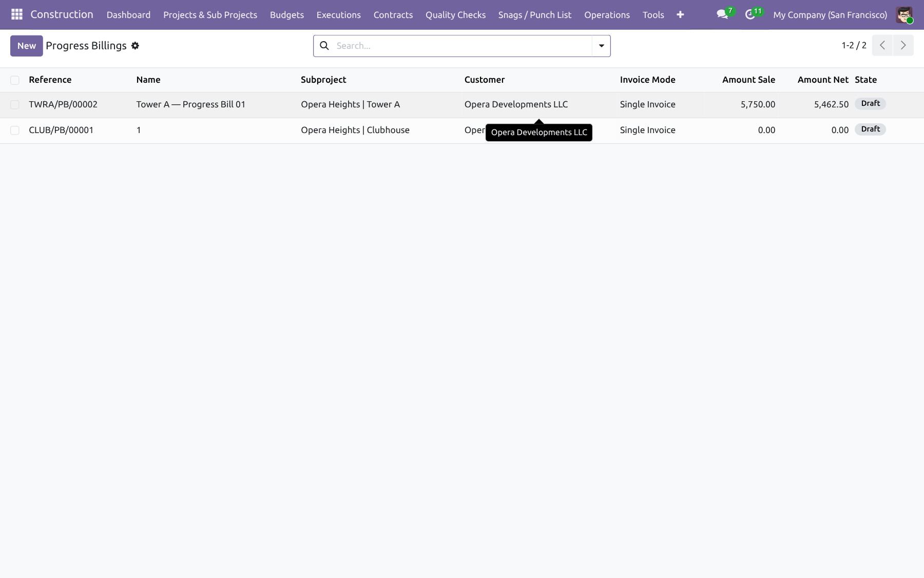The height and width of the screenshot is (578, 924).
Task: Sort by the Amount Sale column header
Action: (748, 80)
